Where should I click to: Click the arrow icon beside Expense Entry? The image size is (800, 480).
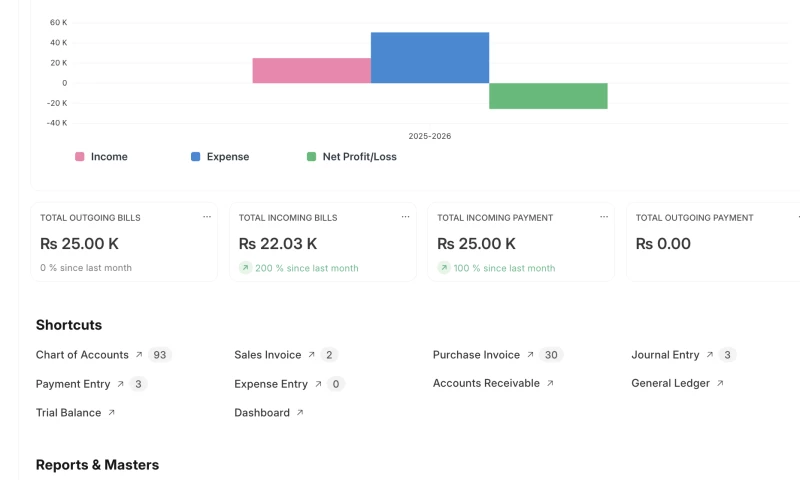coord(318,384)
